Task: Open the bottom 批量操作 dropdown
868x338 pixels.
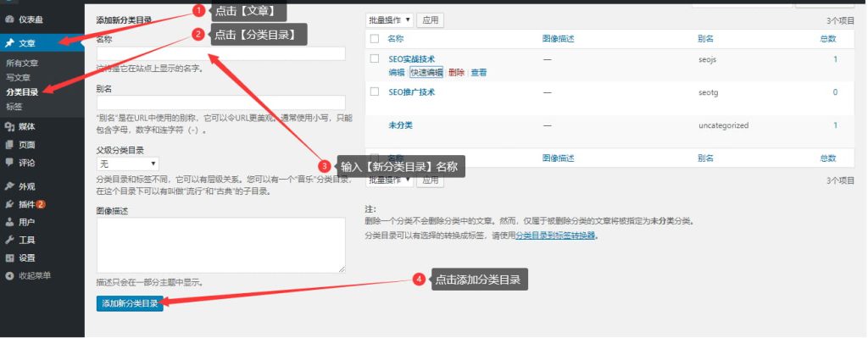Action: (389, 180)
